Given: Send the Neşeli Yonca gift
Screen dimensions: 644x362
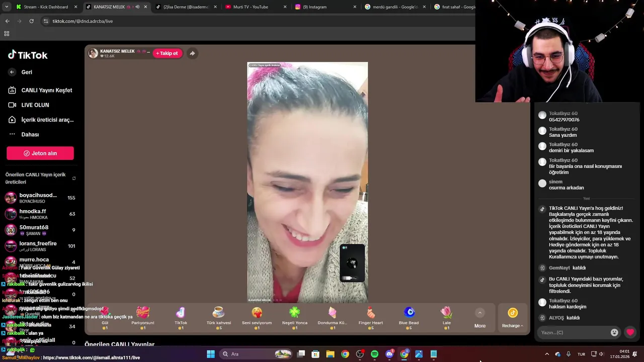Looking at the screenshot, I should [x=294, y=318].
